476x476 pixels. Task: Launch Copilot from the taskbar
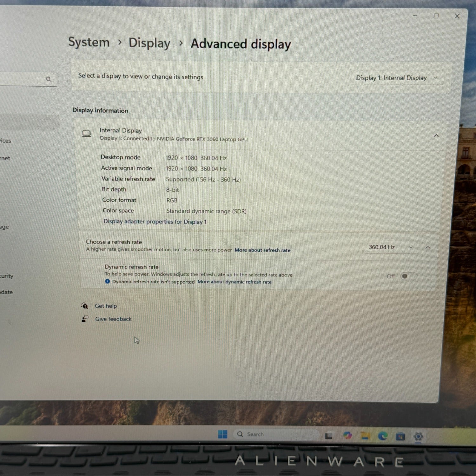[x=347, y=436]
